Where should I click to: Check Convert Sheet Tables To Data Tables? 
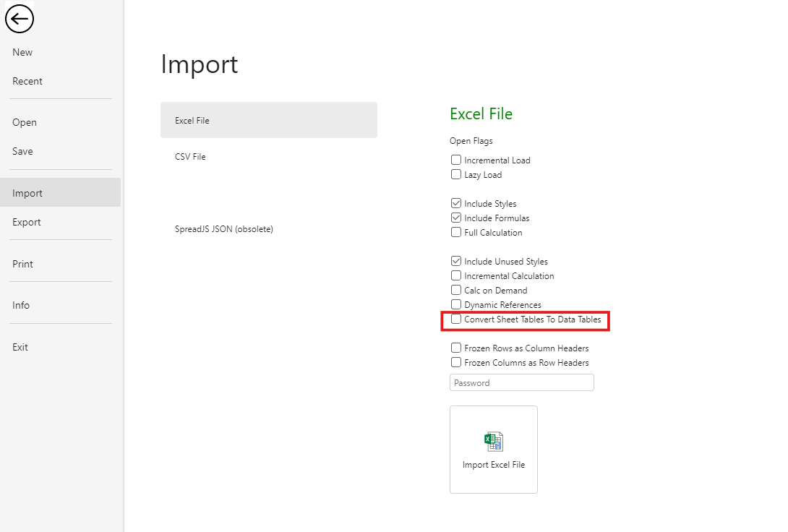coord(456,319)
